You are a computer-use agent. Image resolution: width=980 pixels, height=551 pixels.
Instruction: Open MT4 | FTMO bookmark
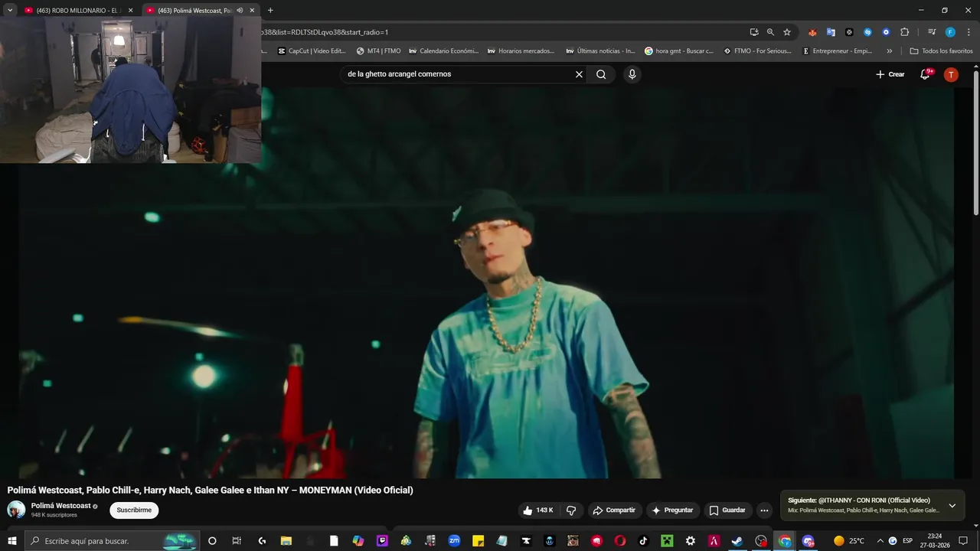tap(378, 51)
